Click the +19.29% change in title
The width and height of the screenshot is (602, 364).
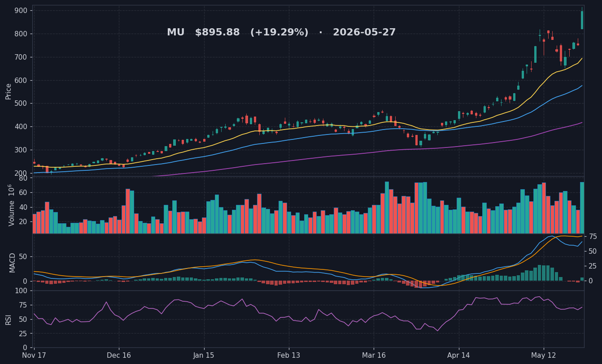279,33
